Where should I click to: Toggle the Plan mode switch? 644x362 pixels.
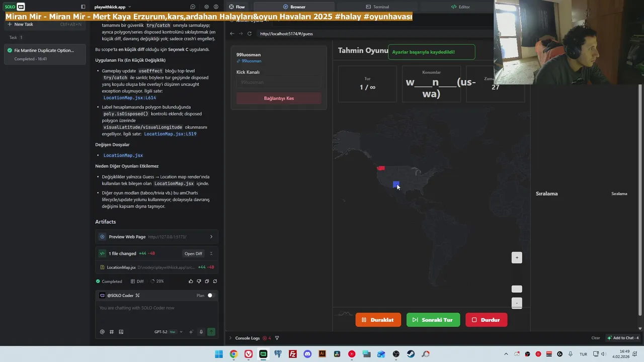click(x=211, y=296)
